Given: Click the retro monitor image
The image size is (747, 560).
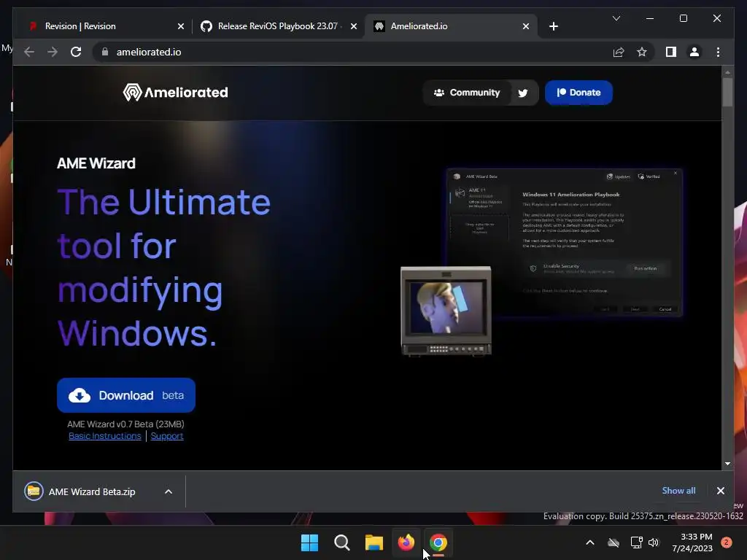Looking at the screenshot, I should [x=446, y=311].
